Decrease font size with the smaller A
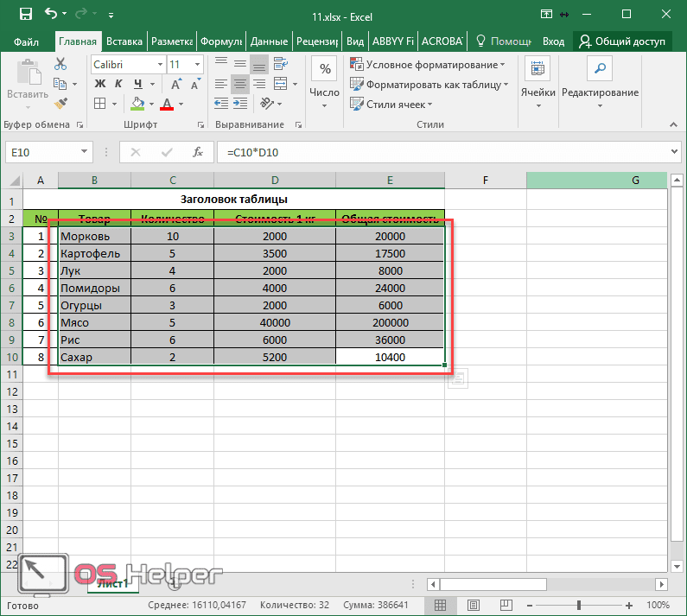687x616 pixels. coord(195,84)
